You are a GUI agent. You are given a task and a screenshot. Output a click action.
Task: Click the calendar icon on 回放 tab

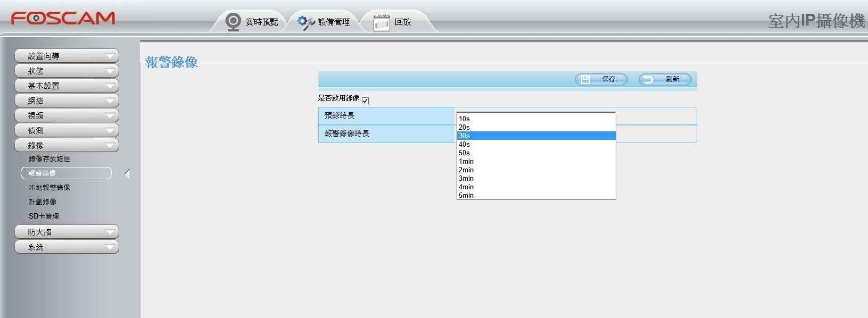click(x=382, y=23)
